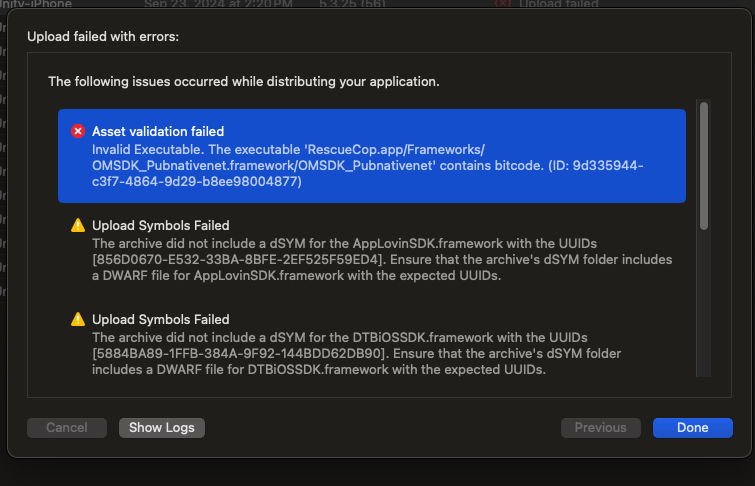Click the 5.3.25 (56) version in background window

tap(352, 4)
